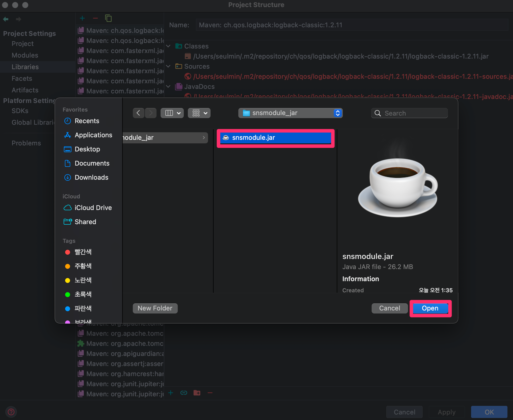Click the help question mark icon
The height and width of the screenshot is (420, 513).
coord(11,412)
